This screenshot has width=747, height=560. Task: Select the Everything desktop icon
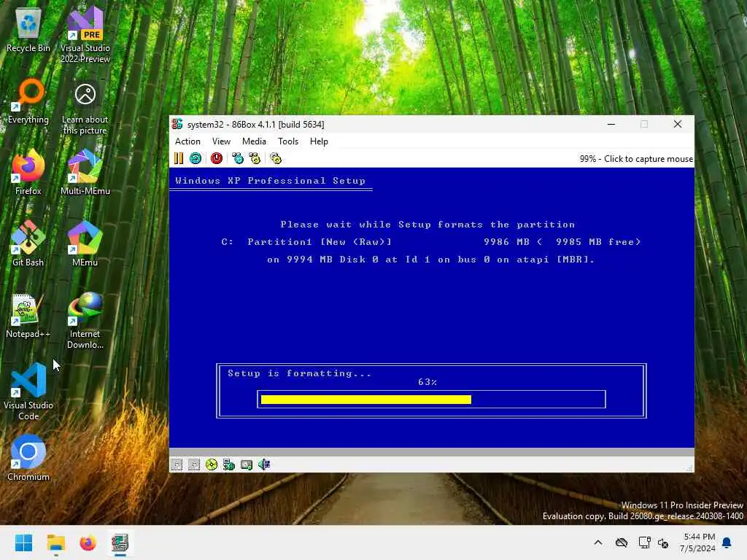pyautogui.click(x=28, y=101)
